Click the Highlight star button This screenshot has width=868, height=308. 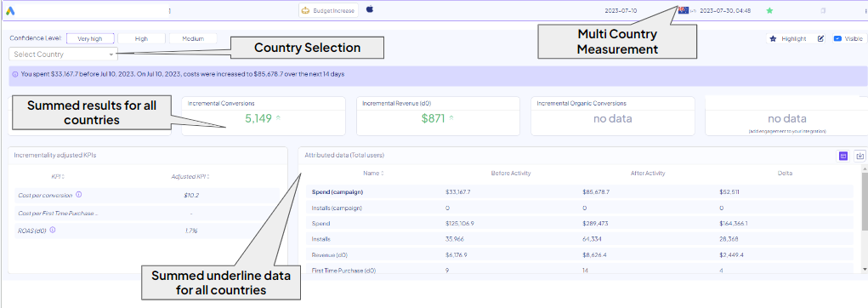[788, 39]
